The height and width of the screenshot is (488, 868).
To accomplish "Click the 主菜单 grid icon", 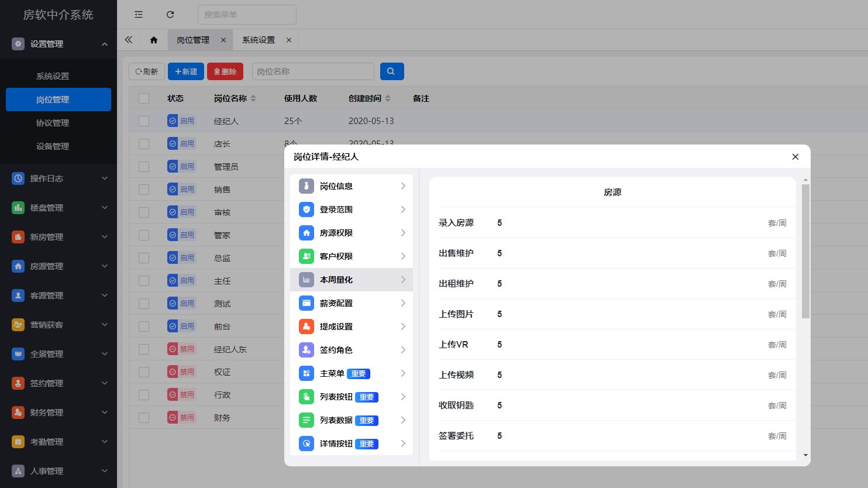I will (x=306, y=373).
